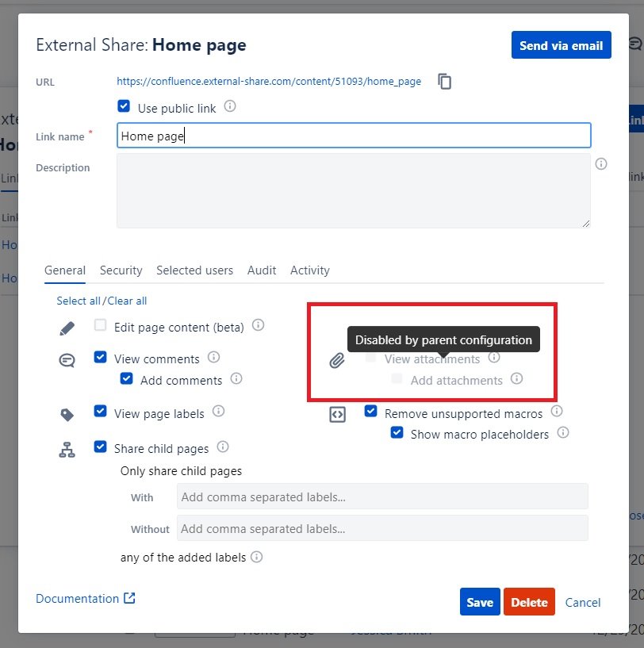644x648 pixels.
Task: Open info for Remove unsupported macros
Action: tap(557, 411)
